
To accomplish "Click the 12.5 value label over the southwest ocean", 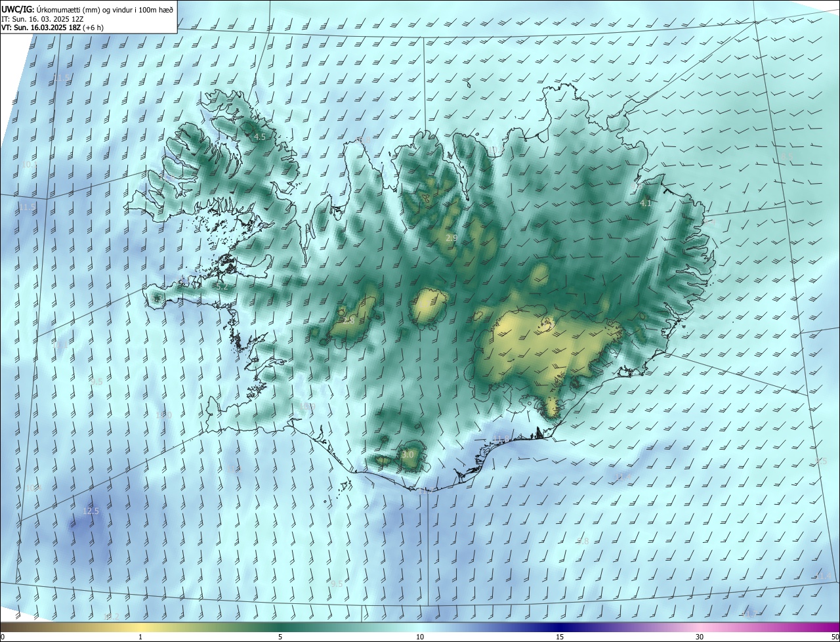I will pos(91,511).
